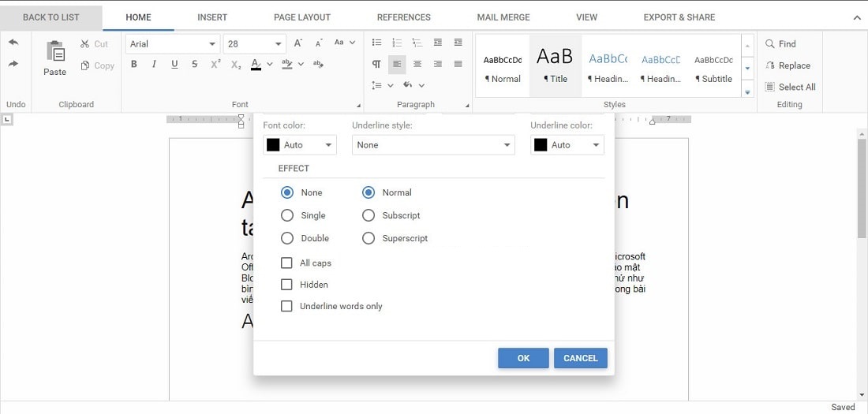
Task: Apply superscript from ribbon
Action: (215, 64)
